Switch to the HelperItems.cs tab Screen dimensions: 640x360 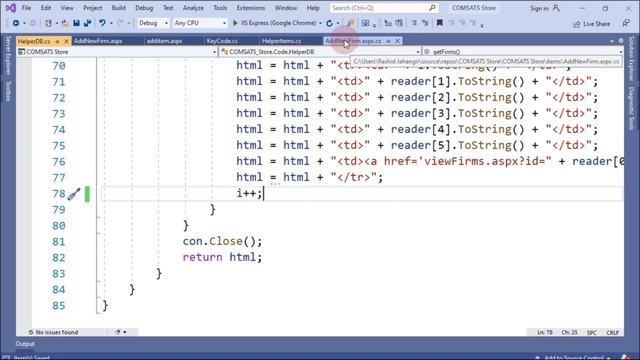tap(281, 41)
